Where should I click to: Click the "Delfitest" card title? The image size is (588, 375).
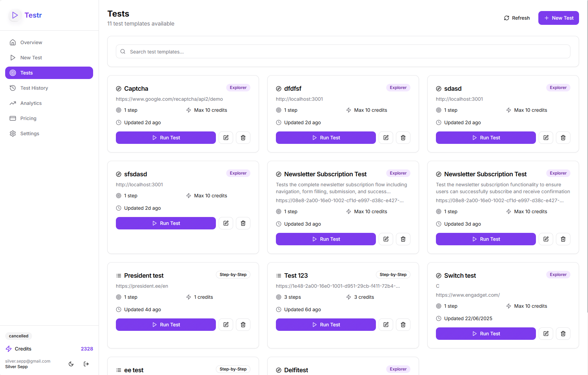(x=296, y=370)
